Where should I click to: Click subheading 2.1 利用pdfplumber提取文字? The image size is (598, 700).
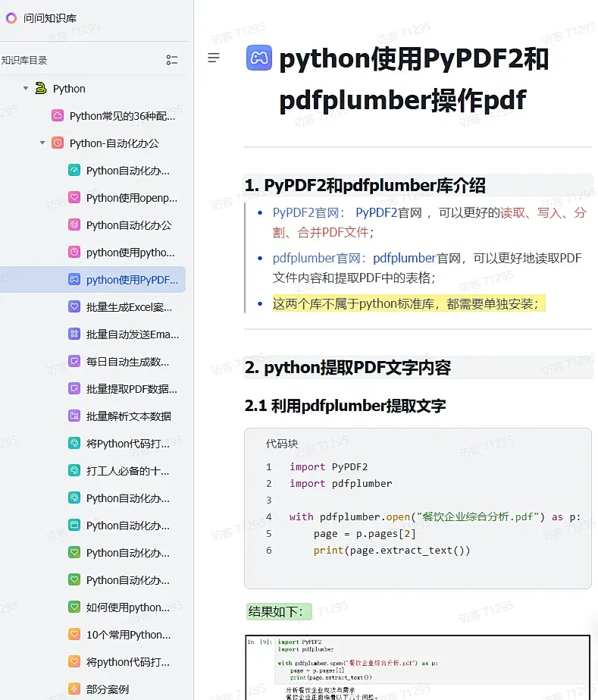[345, 406]
